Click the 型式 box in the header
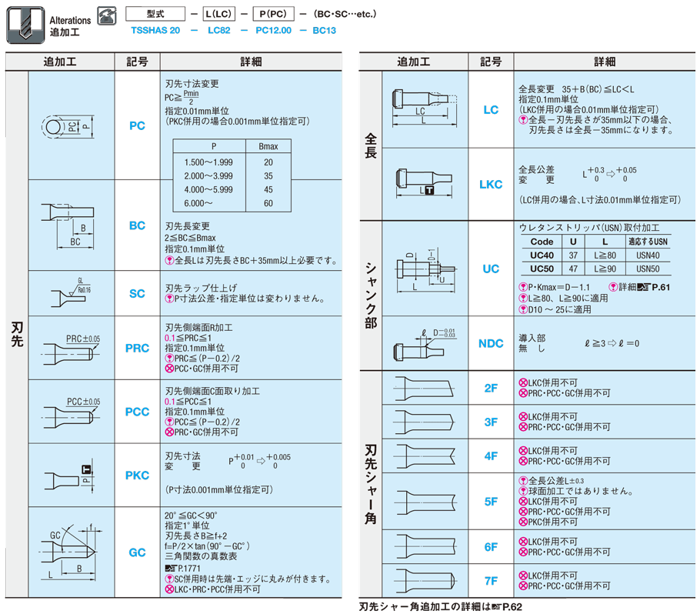The width and height of the screenshot is (700, 614). click(x=155, y=14)
